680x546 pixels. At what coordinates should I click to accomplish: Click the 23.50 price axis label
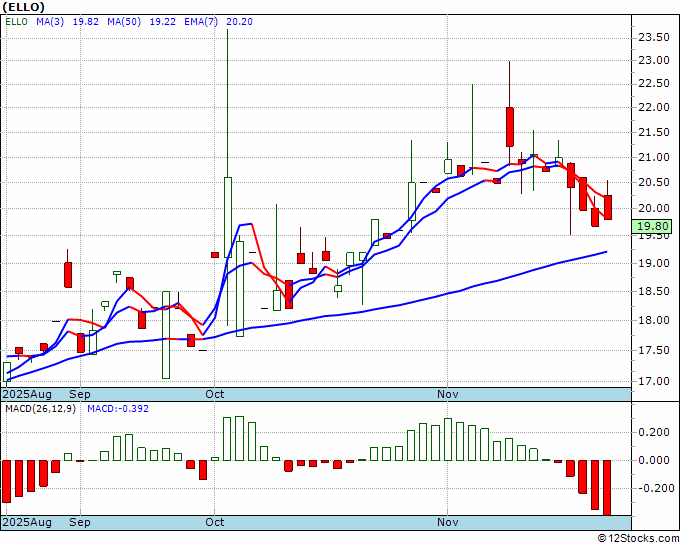(654, 38)
